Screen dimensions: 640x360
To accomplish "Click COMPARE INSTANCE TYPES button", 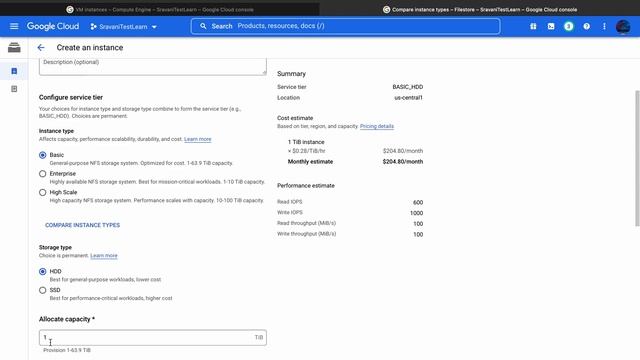I will point(82,225).
